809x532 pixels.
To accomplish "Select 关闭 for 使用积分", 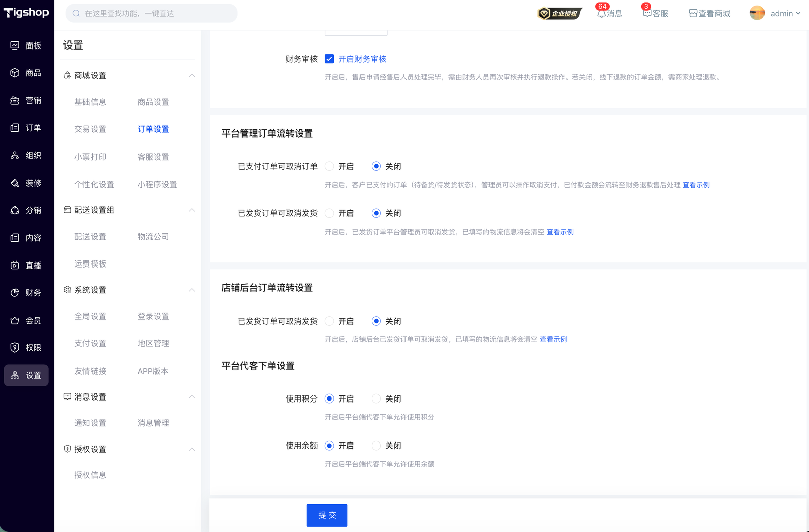I will (x=376, y=399).
